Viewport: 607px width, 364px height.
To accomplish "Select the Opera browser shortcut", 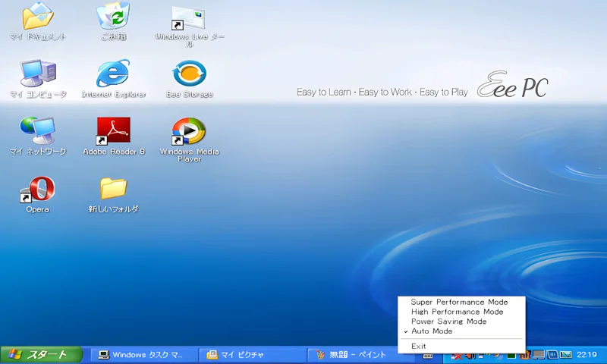I will [x=37, y=190].
